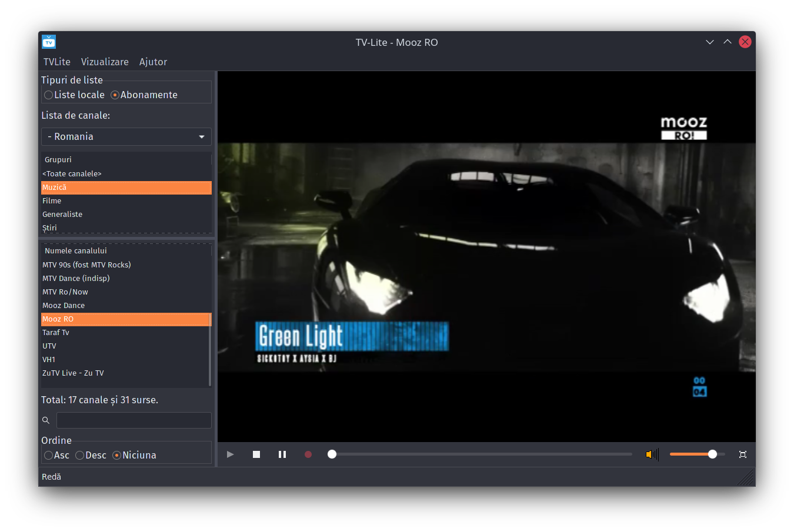Click the Numele canalului column header
Screen dimensions: 794x532
pyautogui.click(x=126, y=250)
